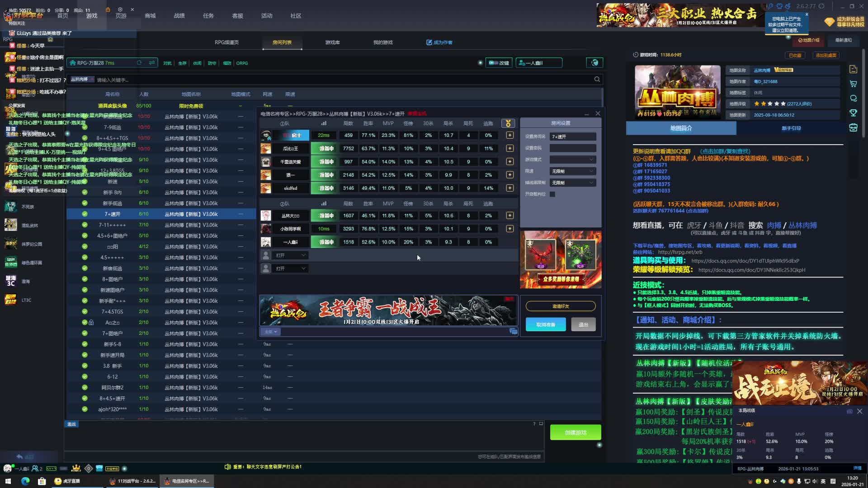Click the 邀请好友 button
Image resolution: width=868 pixels, height=488 pixels.
(560, 306)
